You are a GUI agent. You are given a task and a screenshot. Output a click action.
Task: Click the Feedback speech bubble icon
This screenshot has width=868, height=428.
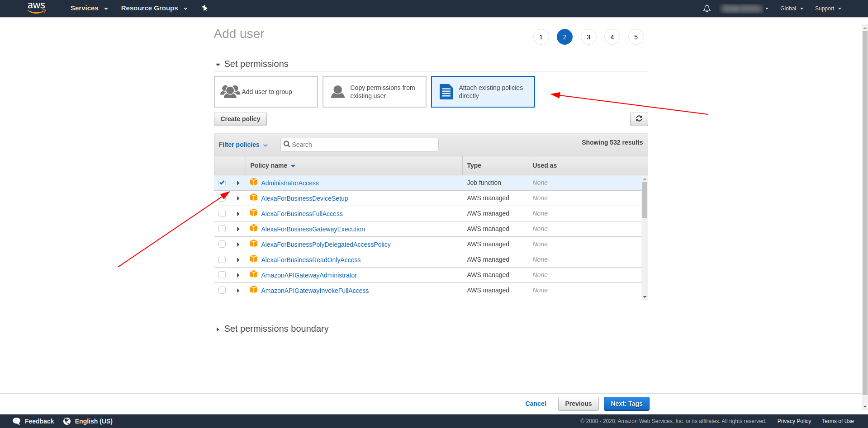click(x=17, y=421)
